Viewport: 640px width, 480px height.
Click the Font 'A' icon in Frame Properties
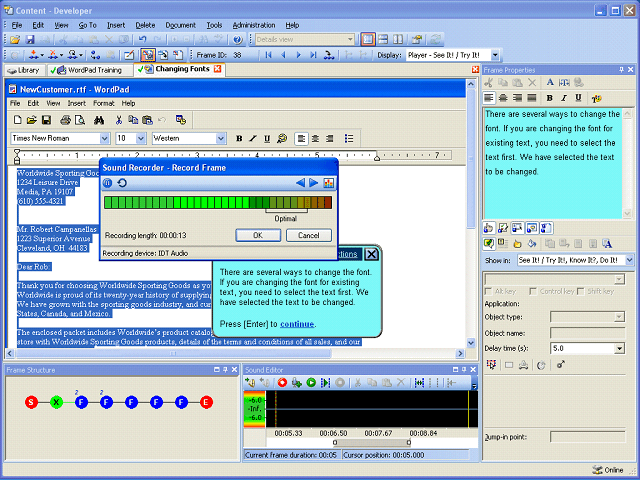tap(550, 82)
